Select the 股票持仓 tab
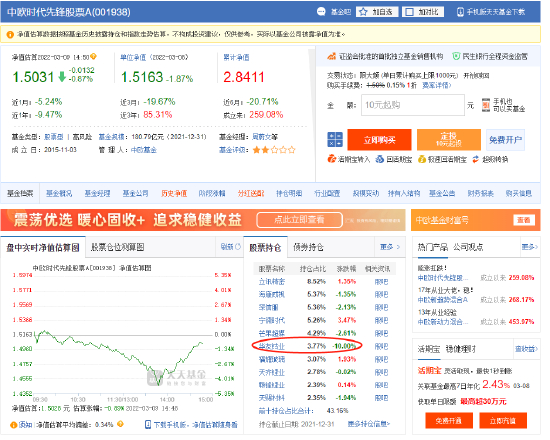The height and width of the screenshot is (440, 550). click(x=265, y=247)
